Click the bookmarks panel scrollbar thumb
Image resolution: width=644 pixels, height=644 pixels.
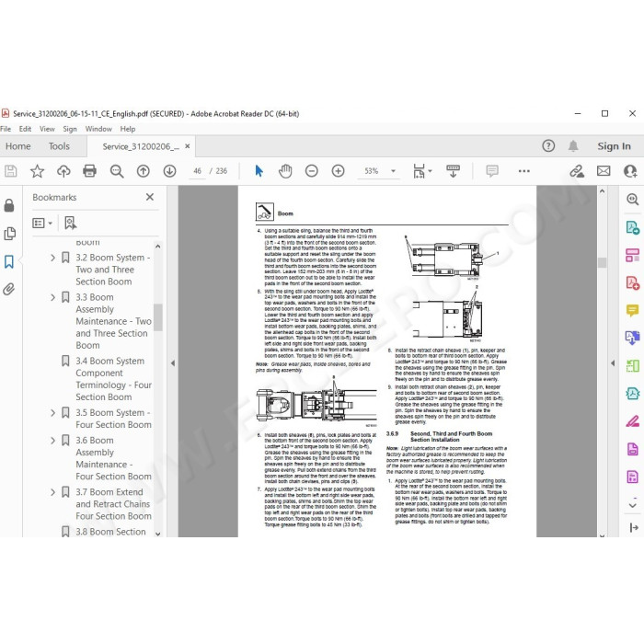point(157,317)
